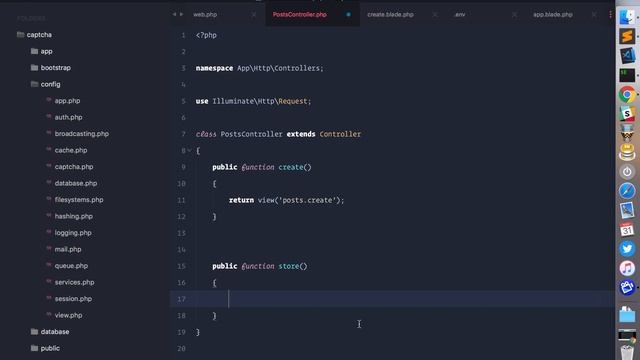Open captcha.php config file
The height and width of the screenshot is (360, 640).
pos(74,167)
